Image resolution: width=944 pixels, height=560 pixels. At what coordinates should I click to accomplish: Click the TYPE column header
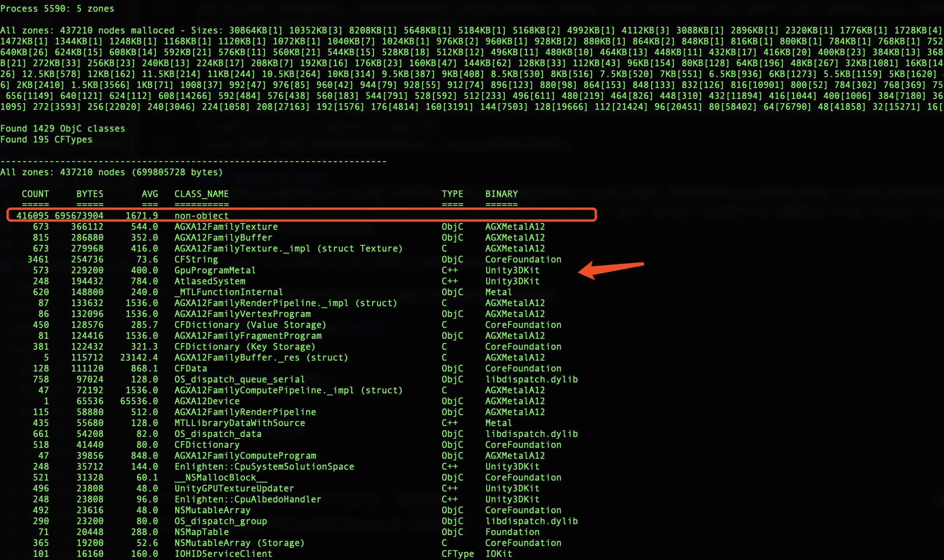[453, 194]
